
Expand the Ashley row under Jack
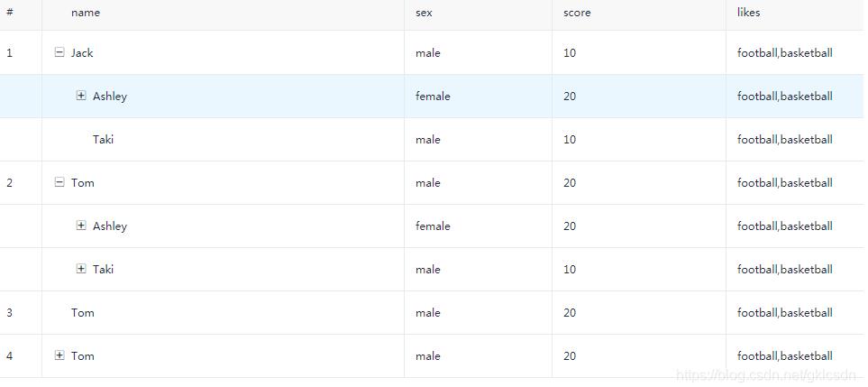tap(81, 96)
